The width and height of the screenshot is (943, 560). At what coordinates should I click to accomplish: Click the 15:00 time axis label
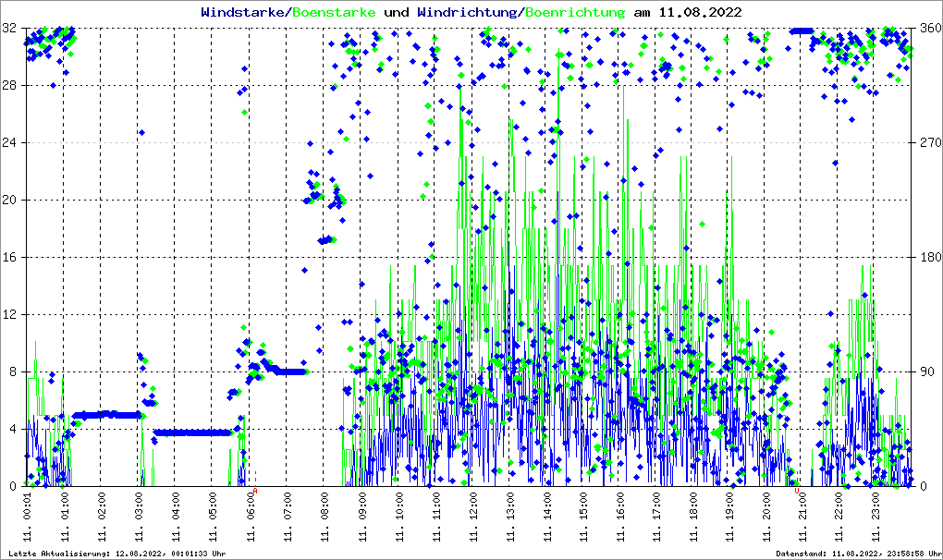coord(583,511)
